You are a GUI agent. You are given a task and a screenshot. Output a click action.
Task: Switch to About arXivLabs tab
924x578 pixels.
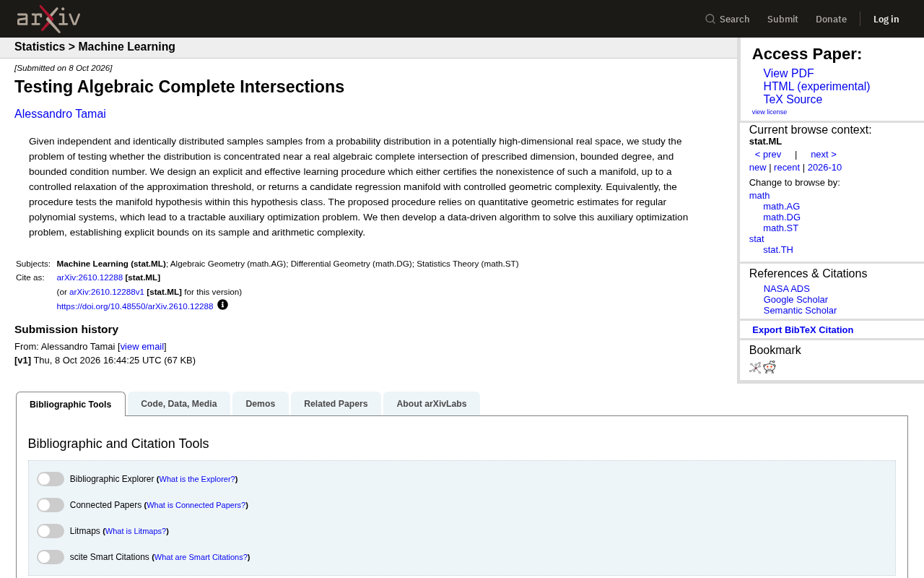point(432,404)
